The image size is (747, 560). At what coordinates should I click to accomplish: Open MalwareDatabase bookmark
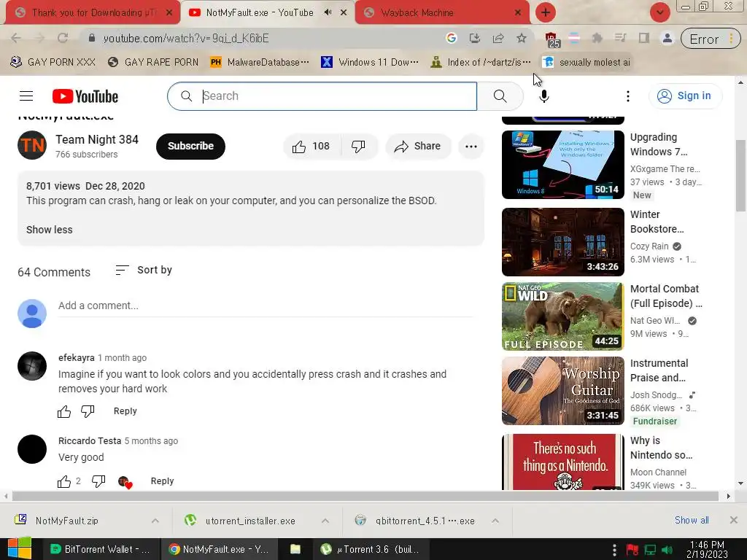point(260,62)
